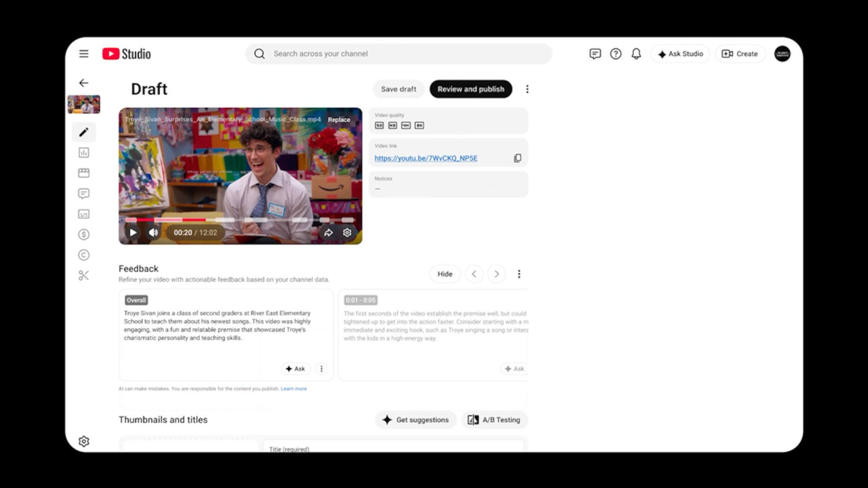Open the Subtitles icon in the sidebar
868x488 pixels.
pyautogui.click(x=83, y=214)
